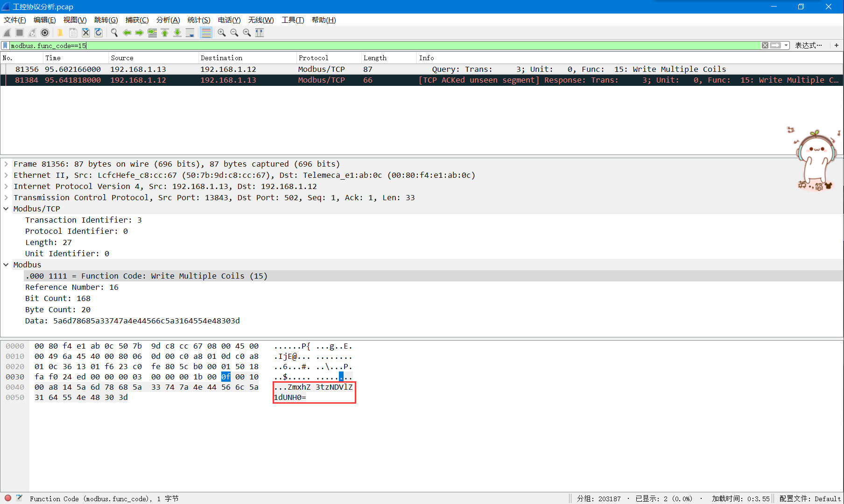Image resolution: width=844 pixels, height=504 pixels.
Task: Go back with green left arrow
Action: pos(127,33)
